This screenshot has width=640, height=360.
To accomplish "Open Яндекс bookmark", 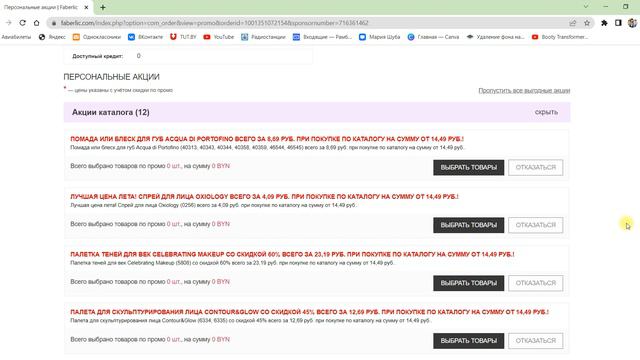I will pos(52,37).
